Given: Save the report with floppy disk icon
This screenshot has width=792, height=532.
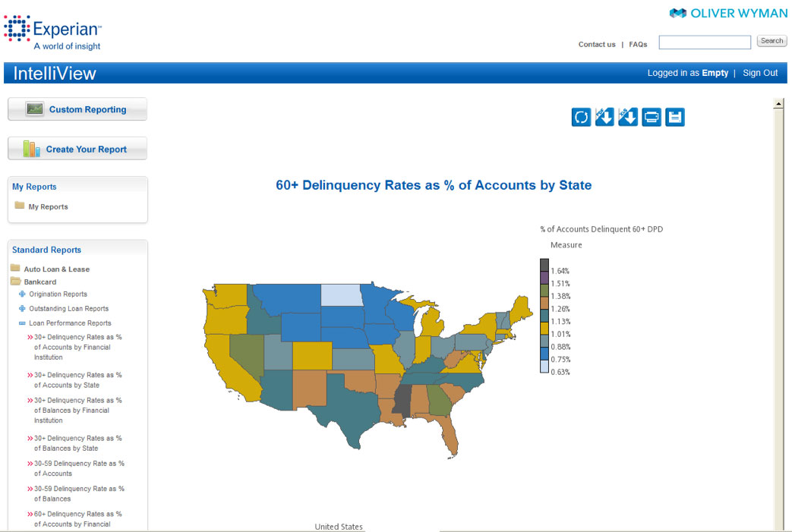Looking at the screenshot, I should pyautogui.click(x=675, y=117).
